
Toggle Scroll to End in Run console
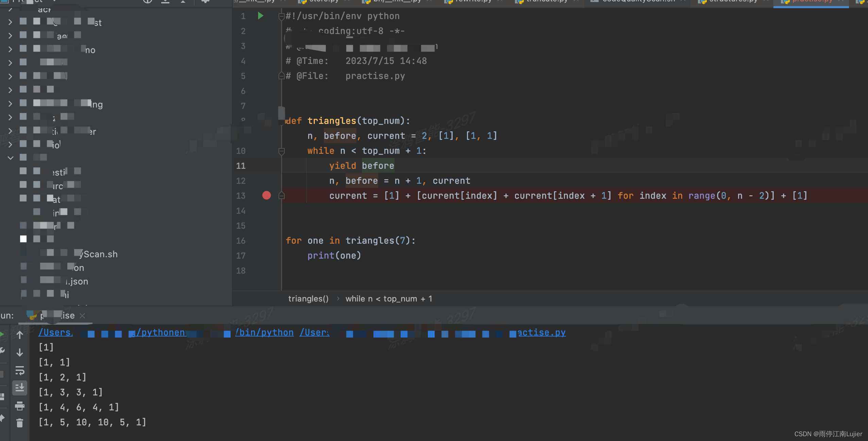[x=20, y=388]
